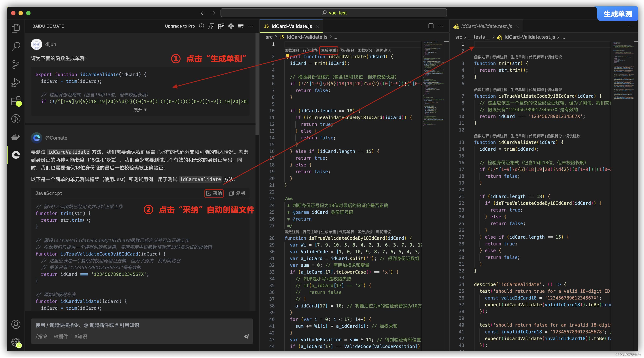Click first 函数注释 codelens in IdCard-Validate.js

292,50
